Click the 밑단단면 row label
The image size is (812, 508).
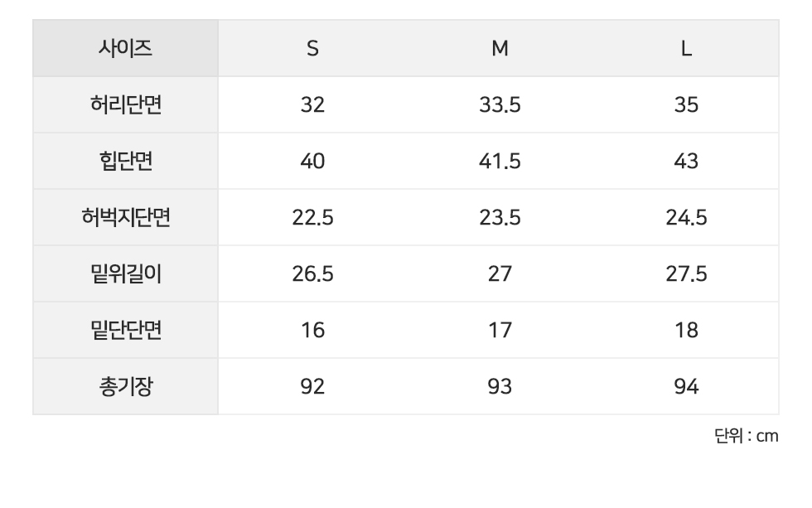click(125, 330)
